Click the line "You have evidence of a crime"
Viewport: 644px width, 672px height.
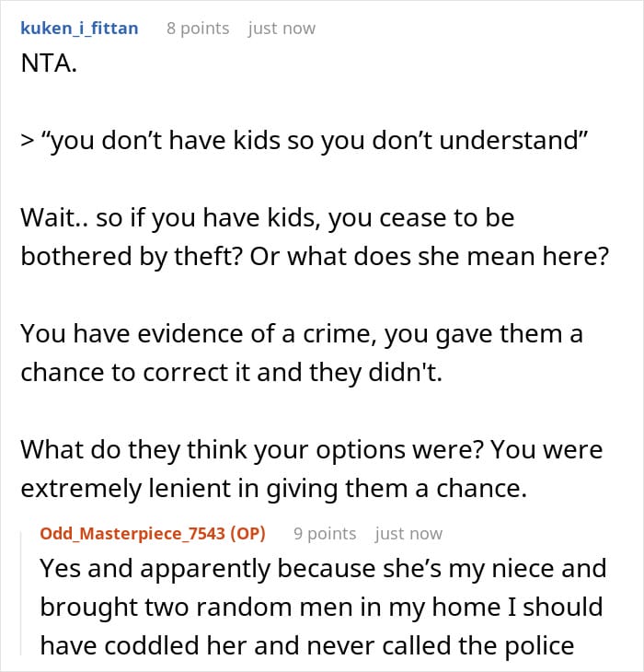302,334
